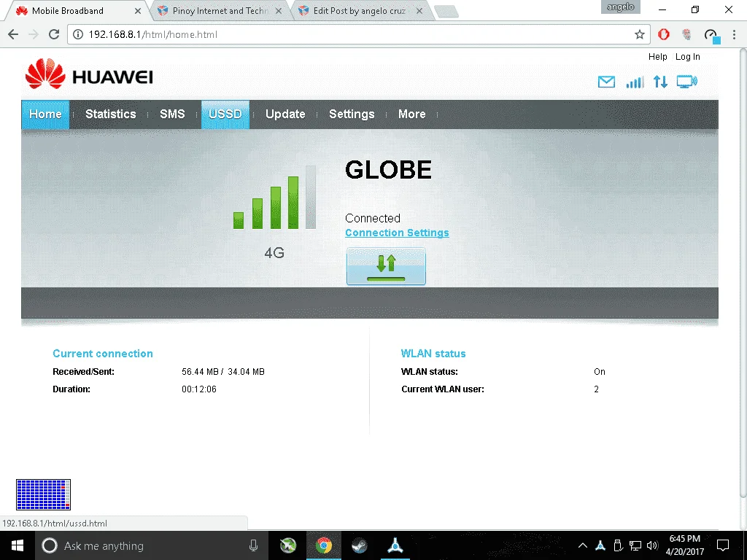747x560 pixels.
Task: Click the Current WLAN user value 2
Action: (597, 389)
